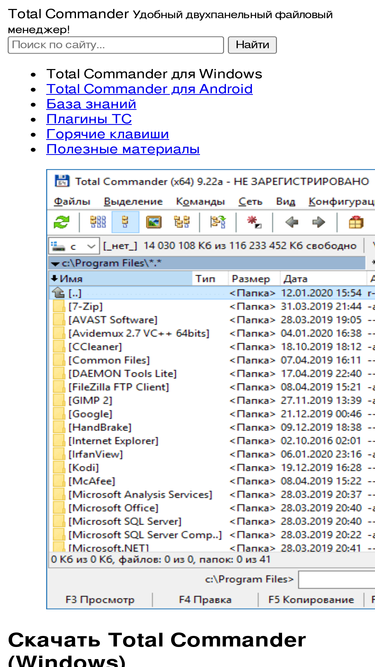Select the brief view toolbar icon
Screen dimensions: 375x667
tap(98, 222)
